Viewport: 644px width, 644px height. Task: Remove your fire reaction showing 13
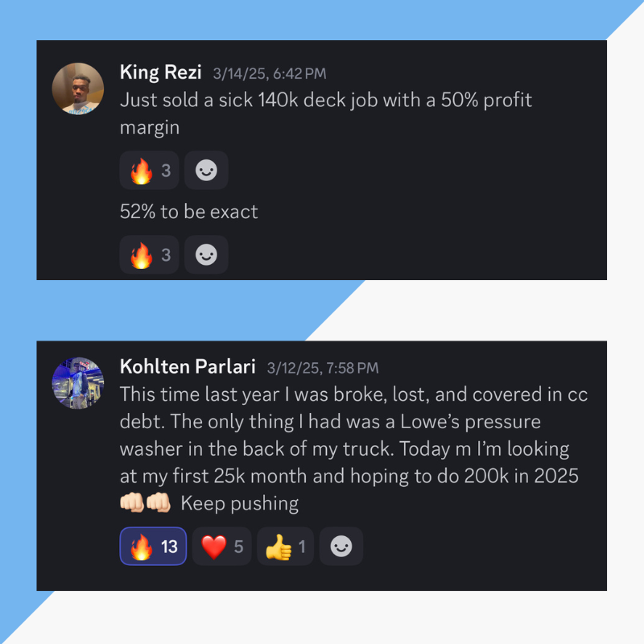pyautogui.click(x=153, y=547)
